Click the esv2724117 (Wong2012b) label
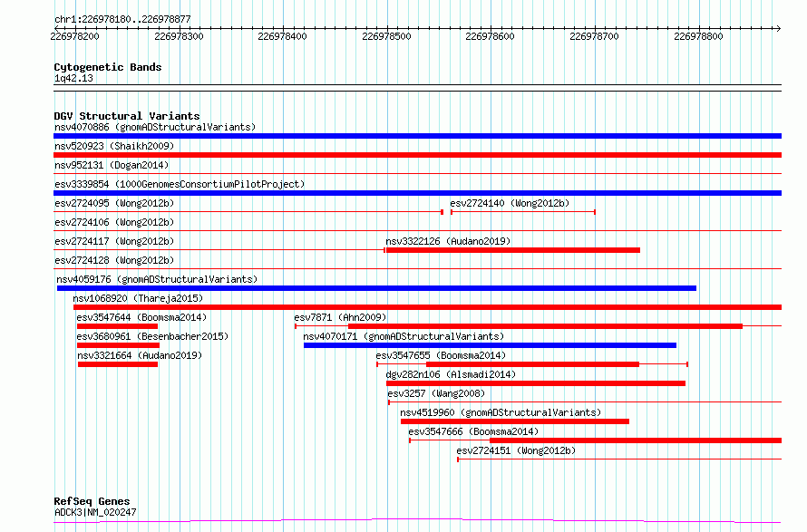Screen dimensions: 807x532 (x=114, y=241)
